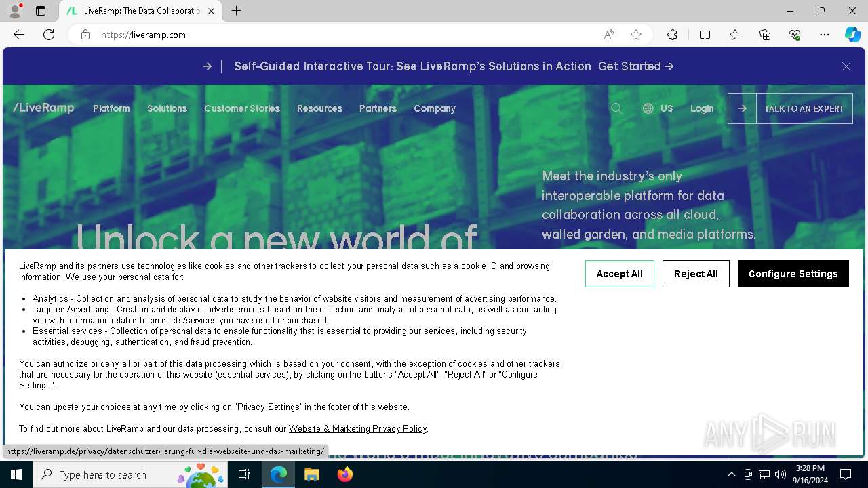868x488 pixels.
Task: Open Microsoft Edge taskbar icon
Action: pos(279,474)
